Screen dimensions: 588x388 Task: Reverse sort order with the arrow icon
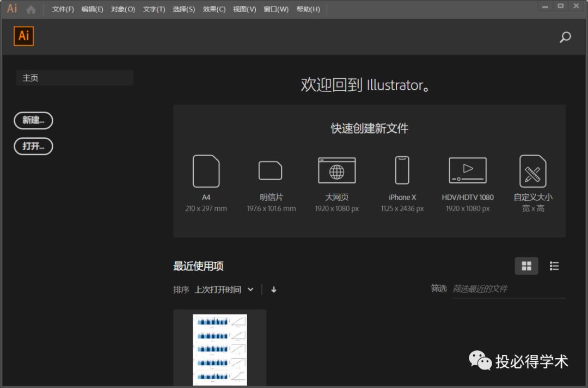click(274, 290)
